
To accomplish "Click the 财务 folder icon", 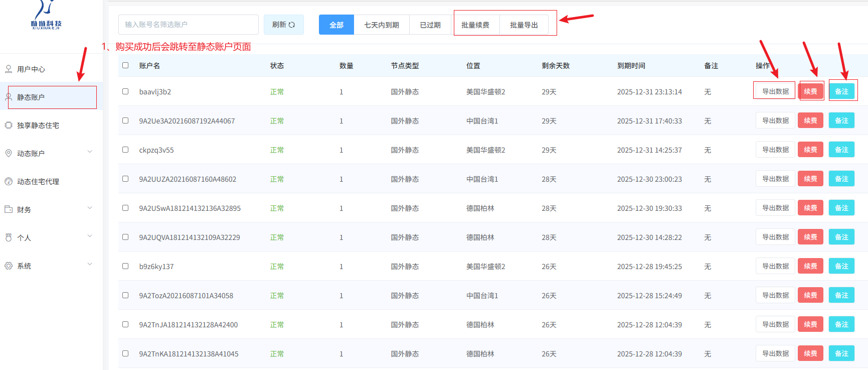I will pyautogui.click(x=9, y=209).
